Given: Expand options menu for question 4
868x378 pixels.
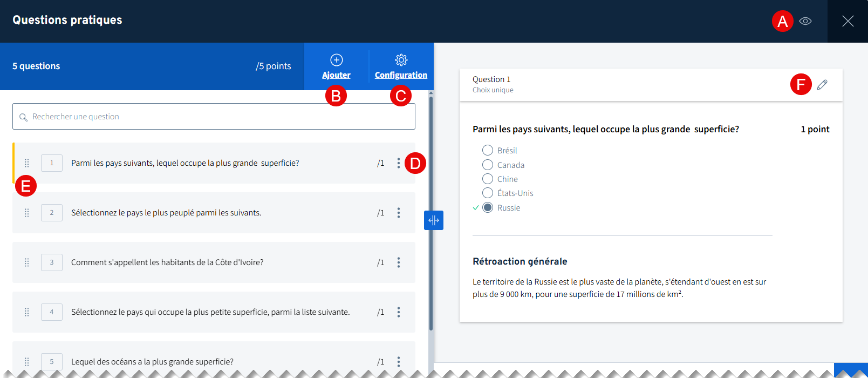Looking at the screenshot, I should (399, 312).
